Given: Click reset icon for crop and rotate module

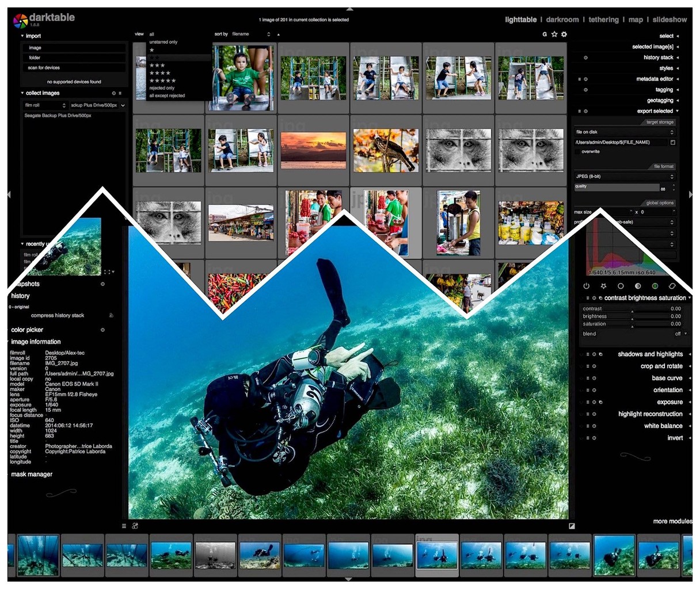Looking at the screenshot, I should (x=594, y=366).
